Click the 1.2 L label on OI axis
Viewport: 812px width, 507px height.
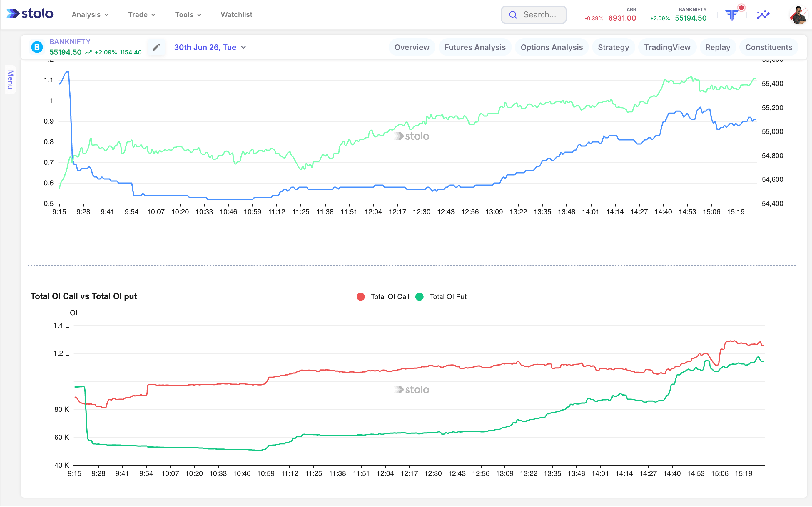click(x=61, y=353)
